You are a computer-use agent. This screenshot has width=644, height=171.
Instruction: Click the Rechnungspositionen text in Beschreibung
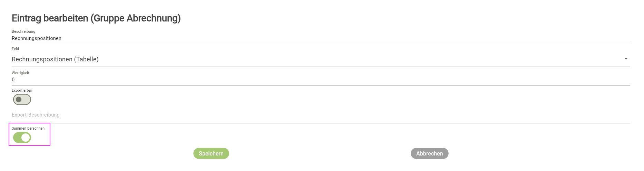click(x=37, y=38)
